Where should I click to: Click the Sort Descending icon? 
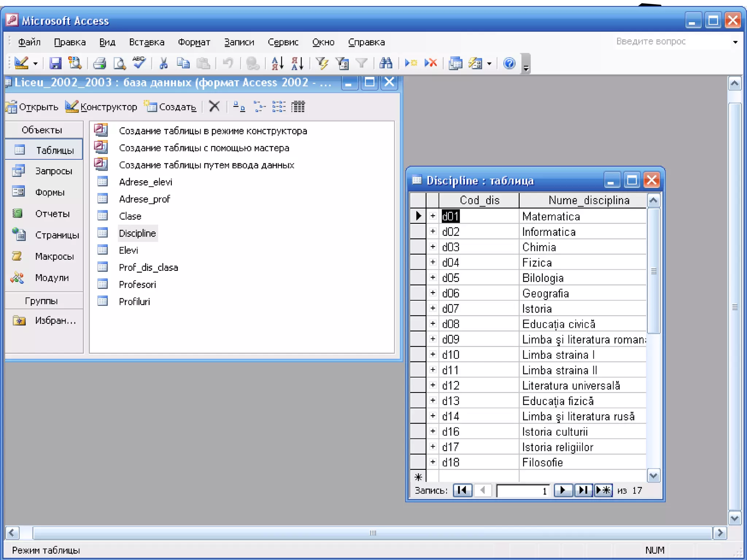pyautogui.click(x=297, y=63)
